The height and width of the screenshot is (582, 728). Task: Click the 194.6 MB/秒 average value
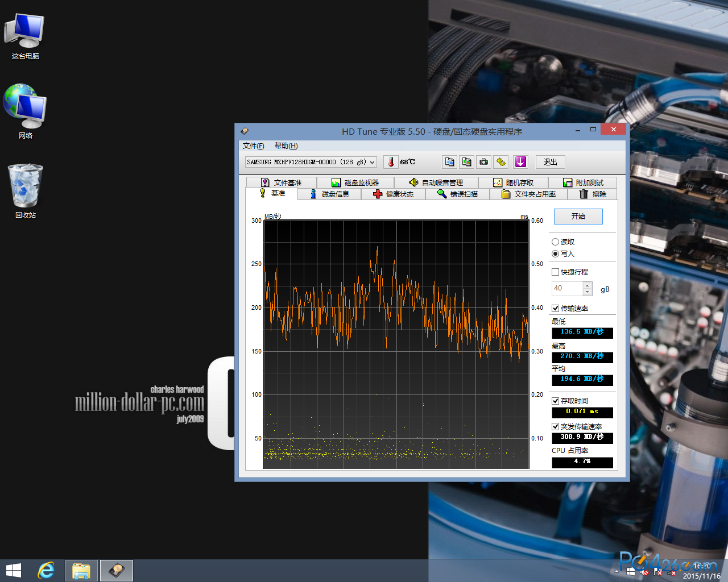[x=582, y=380]
